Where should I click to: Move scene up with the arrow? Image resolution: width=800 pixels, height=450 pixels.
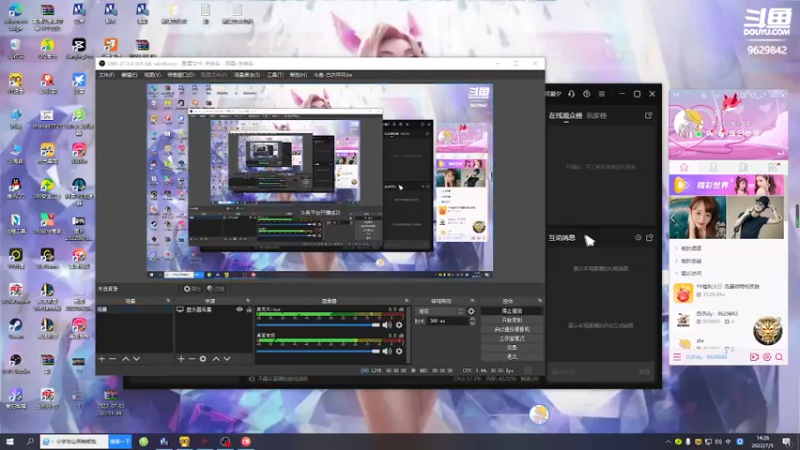pyautogui.click(x=126, y=359)
